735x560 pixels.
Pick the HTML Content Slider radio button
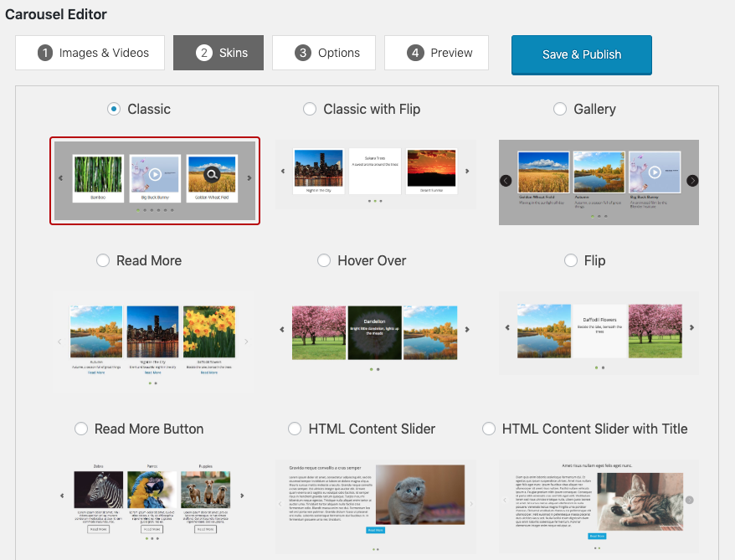click(295, 429)
